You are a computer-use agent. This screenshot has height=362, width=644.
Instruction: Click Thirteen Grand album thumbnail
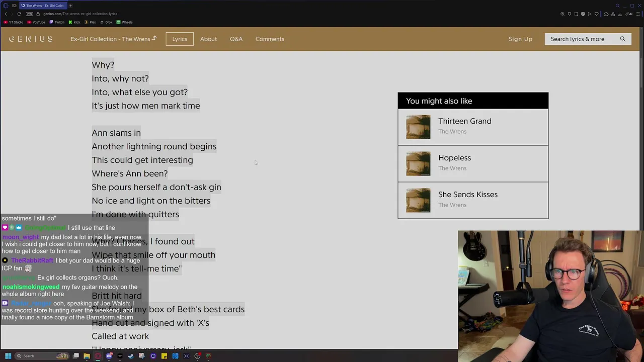pos(418,127)
